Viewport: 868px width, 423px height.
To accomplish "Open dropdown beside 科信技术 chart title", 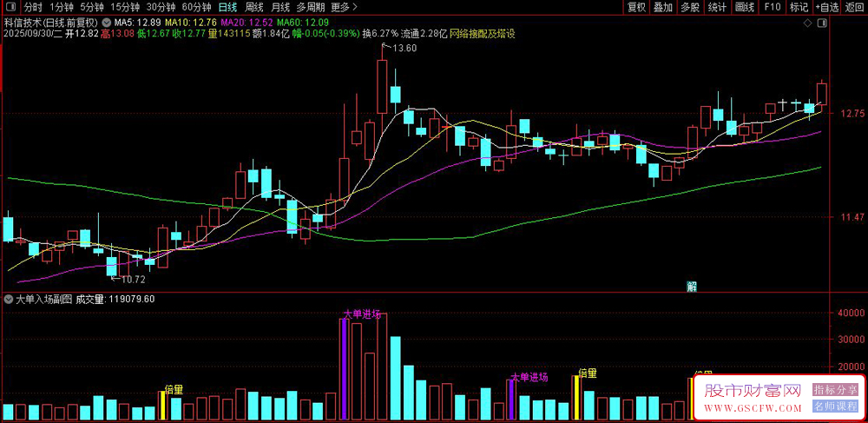I will [106, 23].
